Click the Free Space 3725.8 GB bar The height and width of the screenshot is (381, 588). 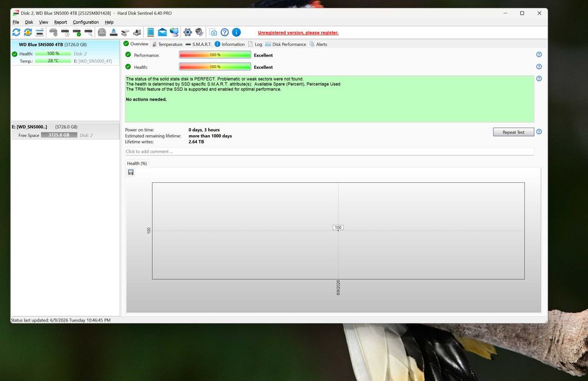point(59,135)
